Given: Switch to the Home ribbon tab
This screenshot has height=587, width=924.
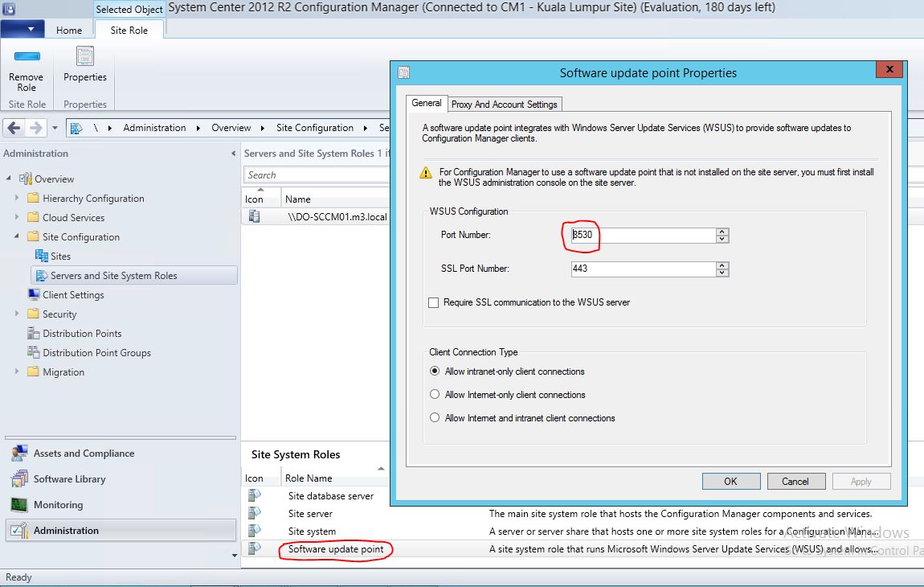Looking at the screenshot, I should 69,30.
